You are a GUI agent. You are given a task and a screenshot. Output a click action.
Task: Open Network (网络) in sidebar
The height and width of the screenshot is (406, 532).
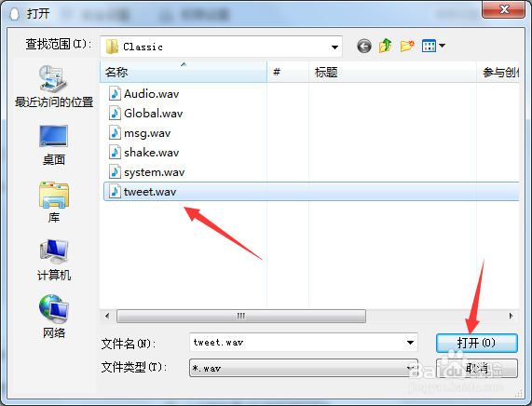[x=54, y=317]
